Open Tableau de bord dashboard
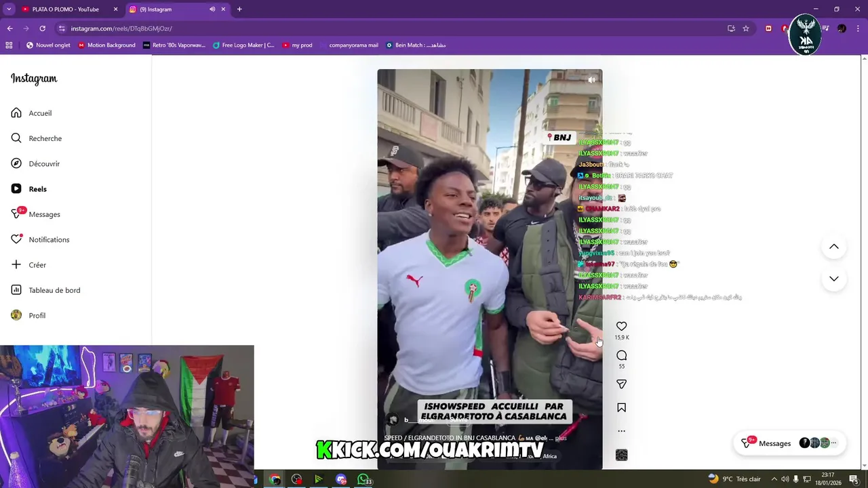 [45, 290]
